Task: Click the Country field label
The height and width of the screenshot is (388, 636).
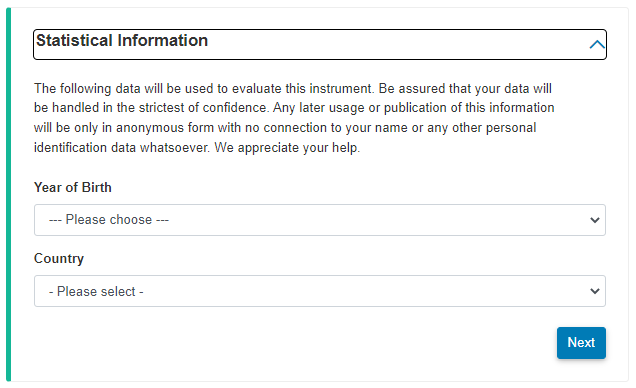Action: 59,259
